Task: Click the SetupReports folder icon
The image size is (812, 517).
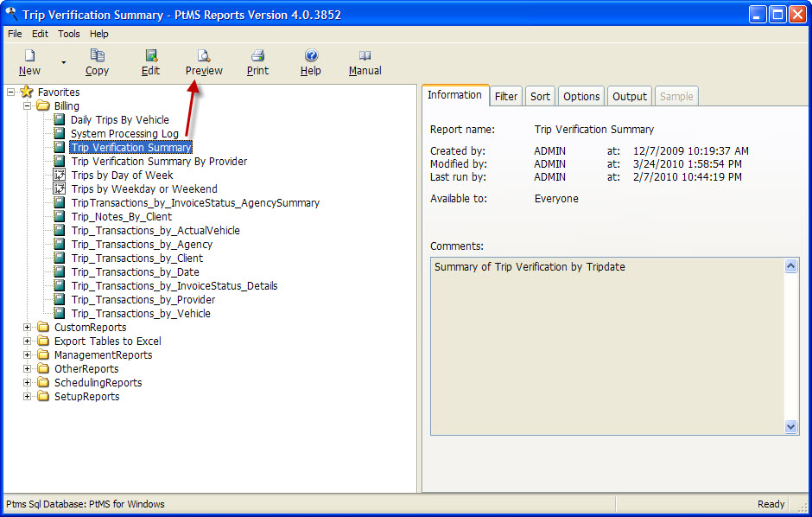Action: tap(43, 396)
